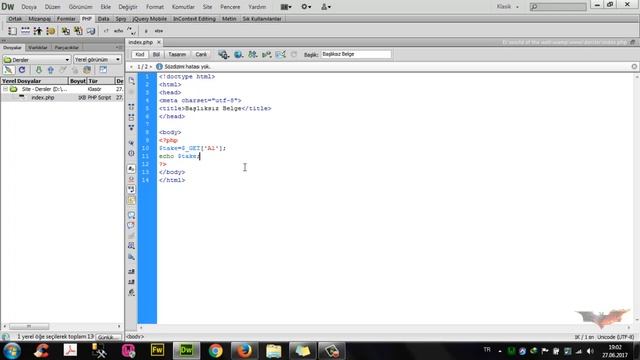Select the index.php document tab

[141, 42]
